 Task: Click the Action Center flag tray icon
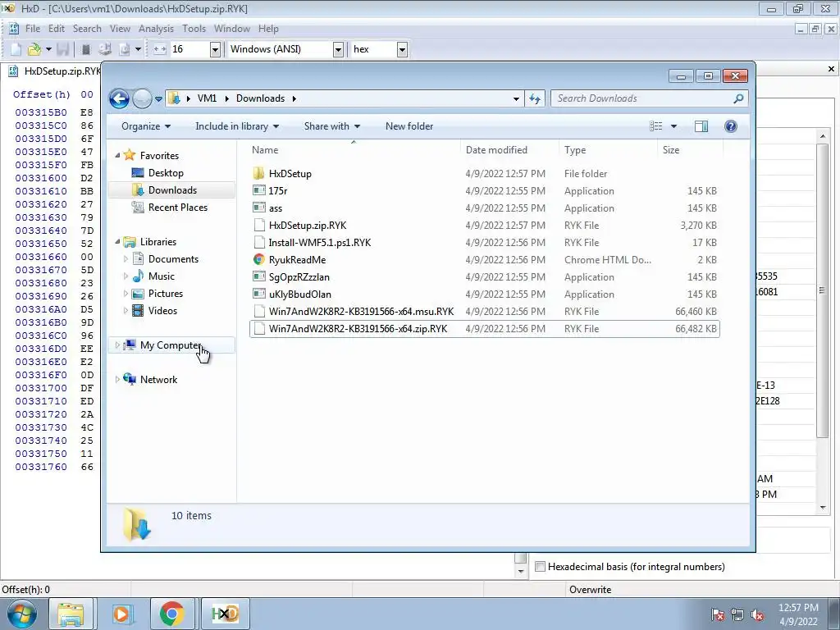[718, 614]
